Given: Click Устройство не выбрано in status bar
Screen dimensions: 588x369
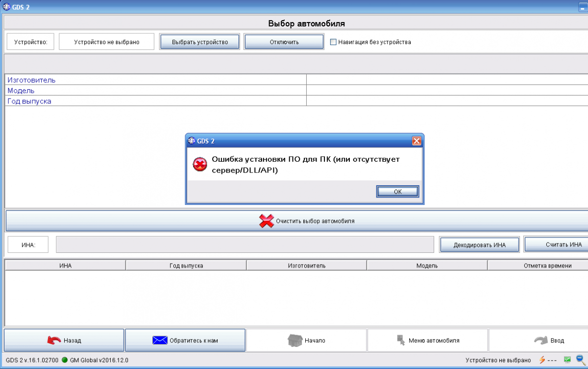Looking at the screenshot, I should 498,360.
